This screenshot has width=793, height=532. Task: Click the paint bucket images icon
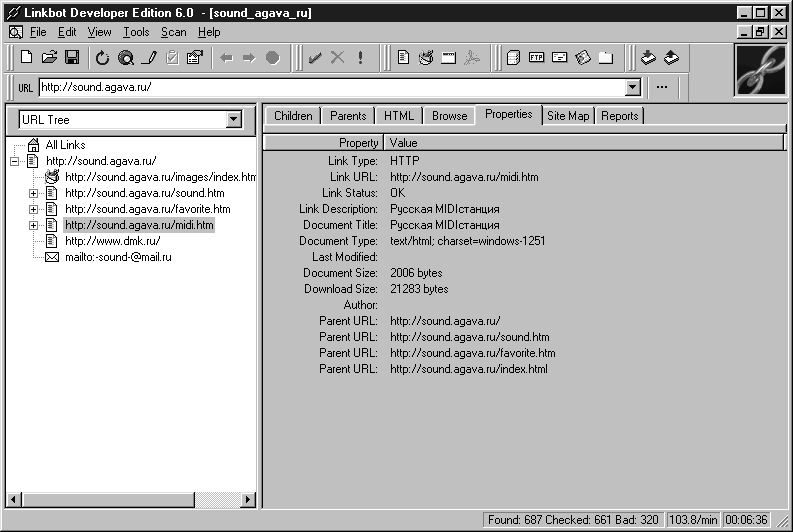[x=426, y=57]
